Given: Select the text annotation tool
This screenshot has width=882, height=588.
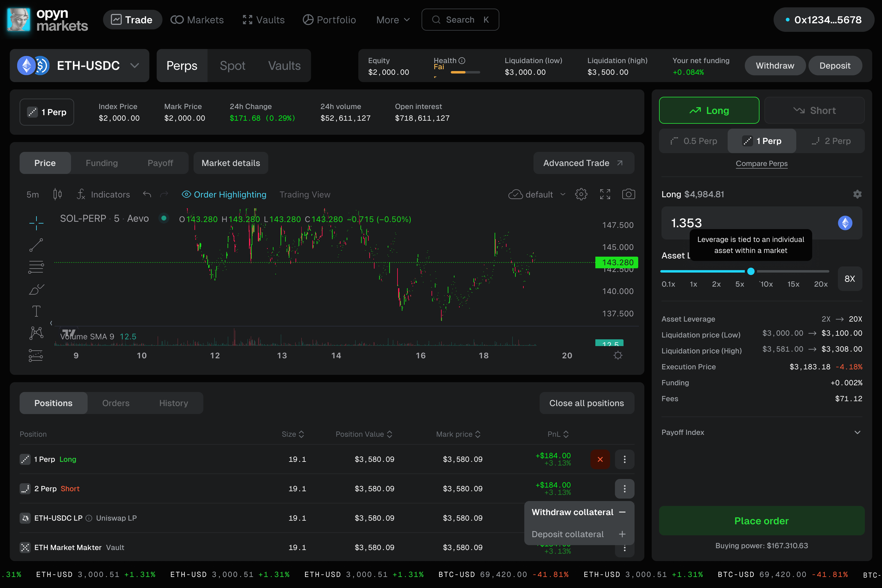Looking at the screenshot, I should pos(36,311).
